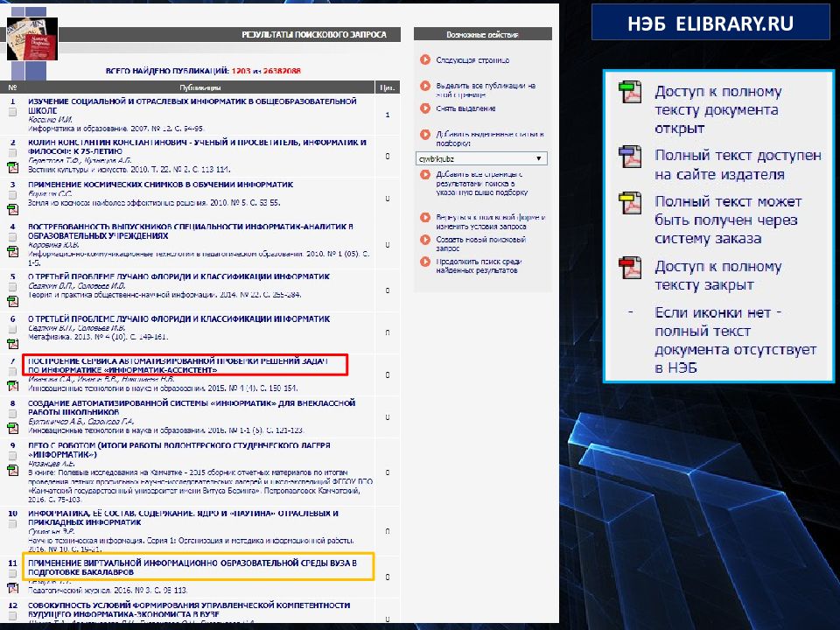Click the Снять выделение link

click(x=465, y=108)
